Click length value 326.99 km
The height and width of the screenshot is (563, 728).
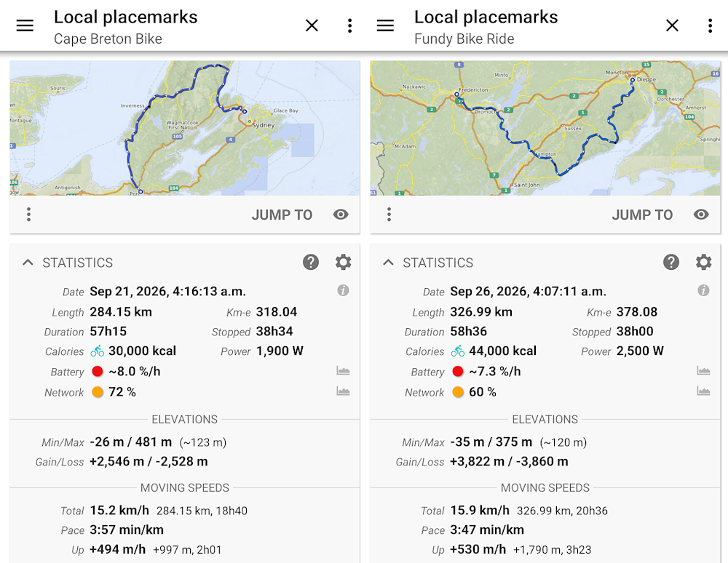481,311
